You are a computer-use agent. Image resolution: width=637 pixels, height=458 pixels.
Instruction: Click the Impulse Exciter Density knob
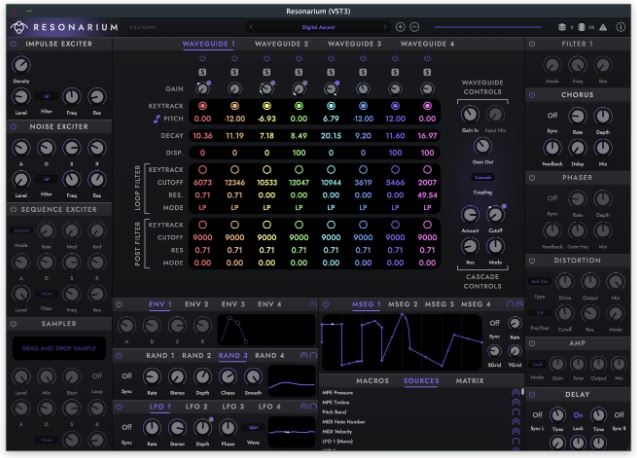[21, 65]
